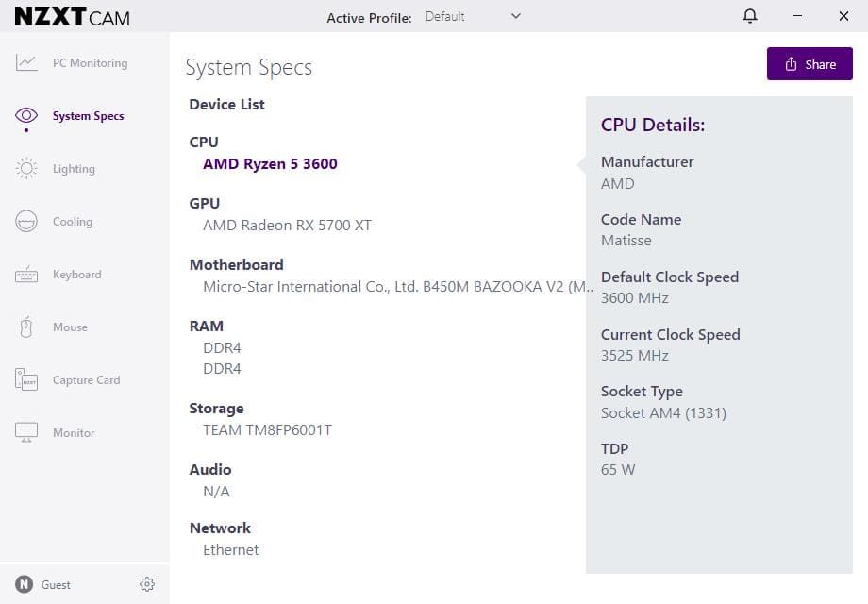Click the Mouse icon in sidebar
This screenshot has width=868, height=604.
tap(26, 327)
